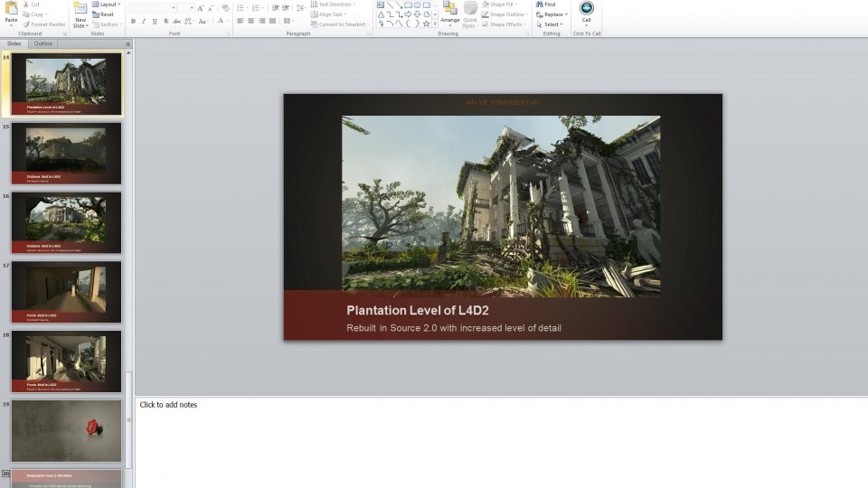Click the Copy command
Screen dimensions: 868x488
tap(34, 14)
